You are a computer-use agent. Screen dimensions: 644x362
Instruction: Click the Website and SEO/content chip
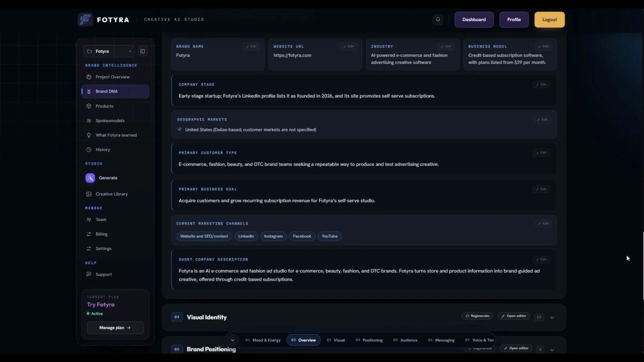coord(204,236)
